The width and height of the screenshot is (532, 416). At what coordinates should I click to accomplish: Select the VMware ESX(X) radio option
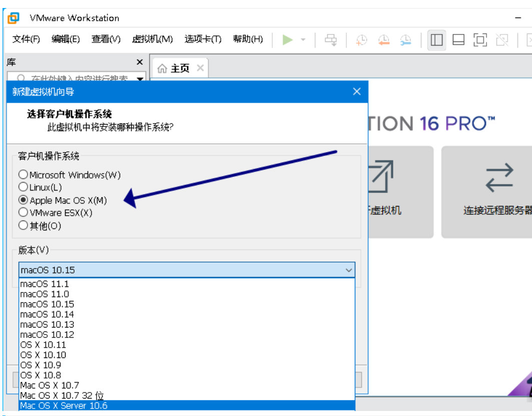(x=56, y=213)
